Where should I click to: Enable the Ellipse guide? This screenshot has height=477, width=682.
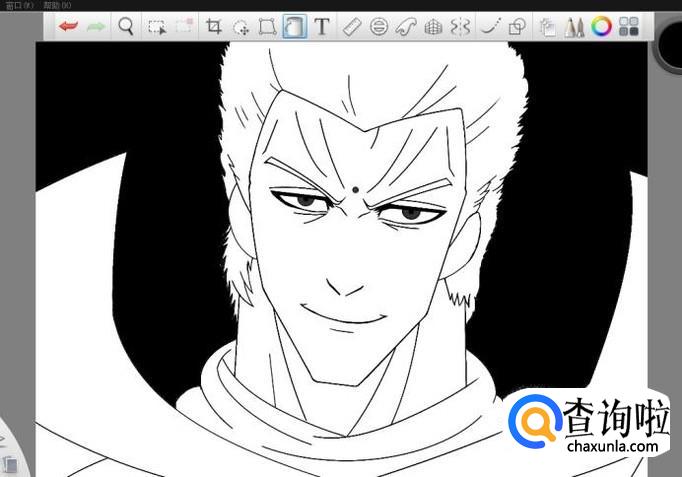point(379,27)
